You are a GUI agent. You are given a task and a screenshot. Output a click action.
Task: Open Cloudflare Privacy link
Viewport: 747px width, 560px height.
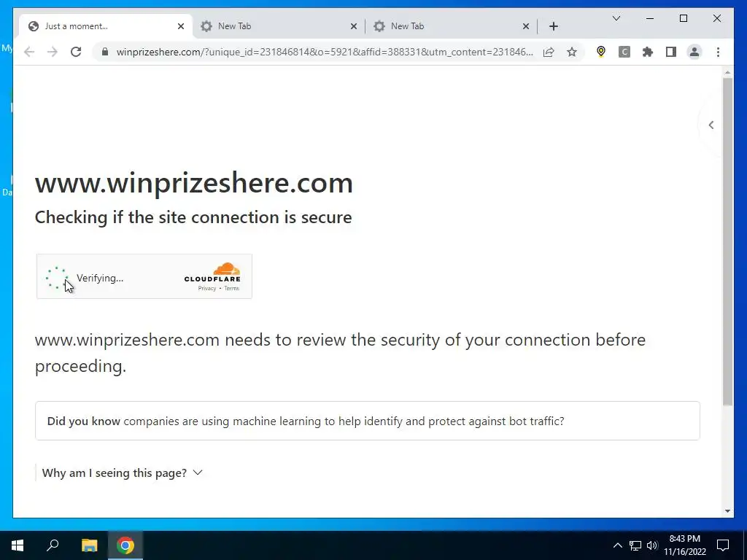(x=206, y=289)
